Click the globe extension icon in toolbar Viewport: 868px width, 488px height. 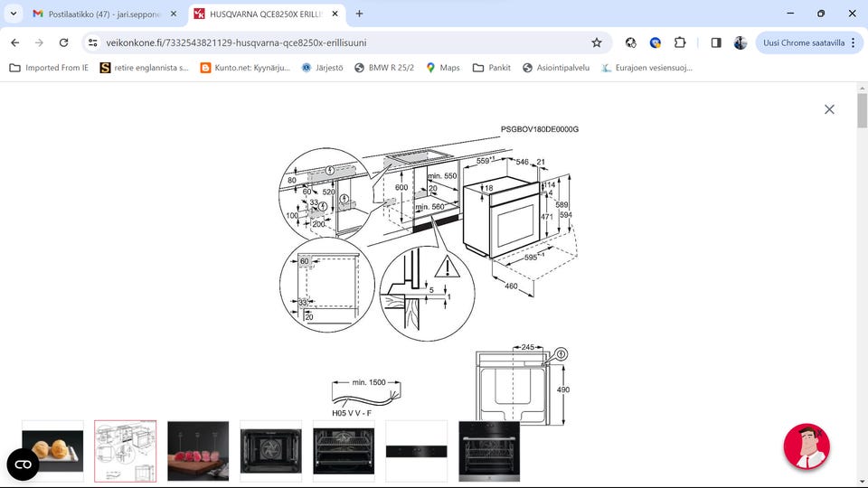[x=630, y=42]
